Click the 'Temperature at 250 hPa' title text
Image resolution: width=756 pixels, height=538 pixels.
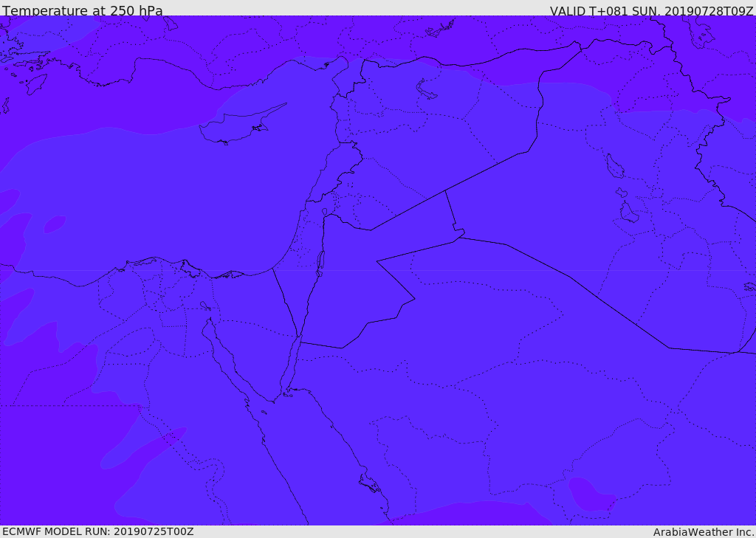83,10
